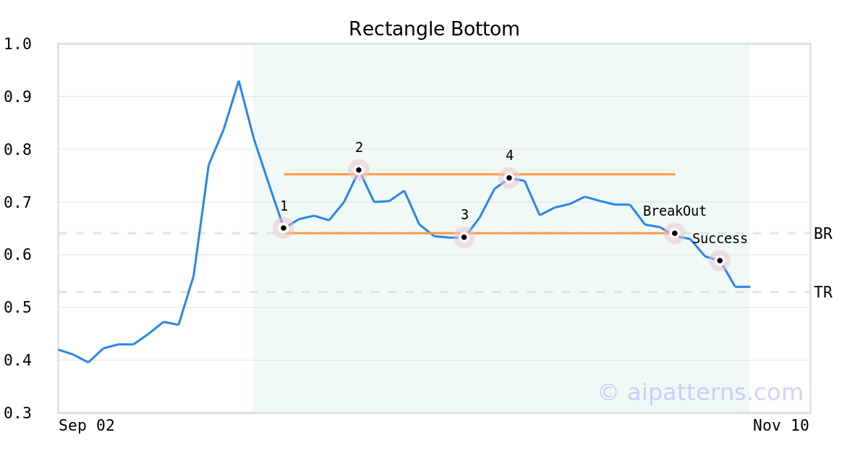Click the 0.7 y-axis label

[x=17, y=202]
